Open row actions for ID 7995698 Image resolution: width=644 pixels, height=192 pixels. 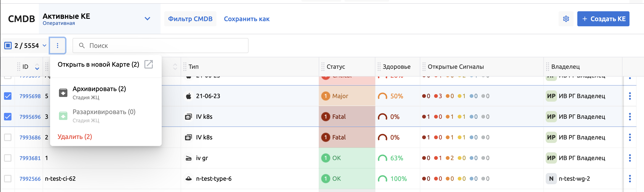click(629, 96)
